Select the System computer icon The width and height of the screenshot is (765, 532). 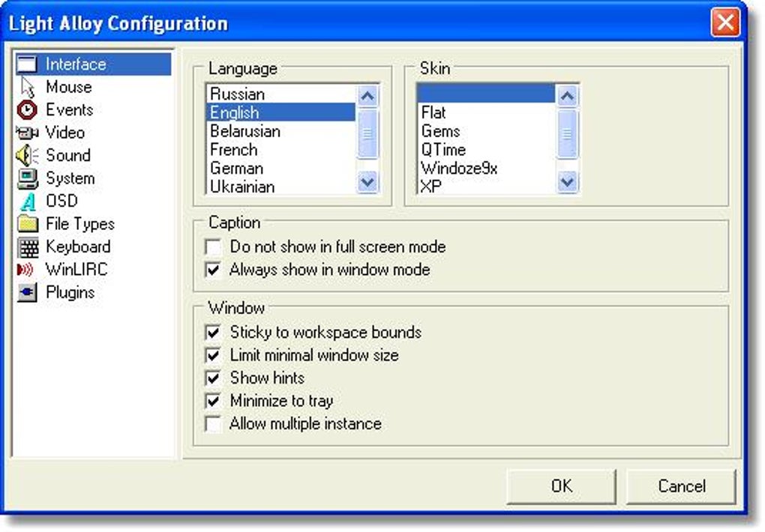(x=28, y=178)
